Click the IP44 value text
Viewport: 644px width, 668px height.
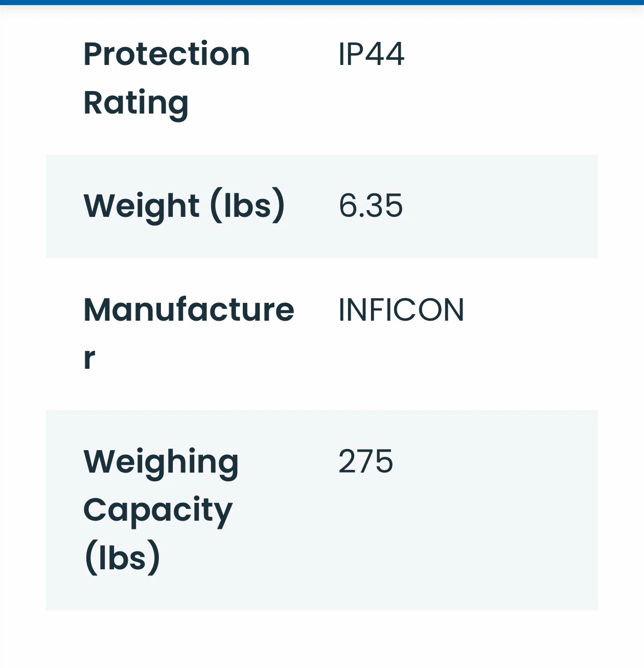(x=371, y=54)
